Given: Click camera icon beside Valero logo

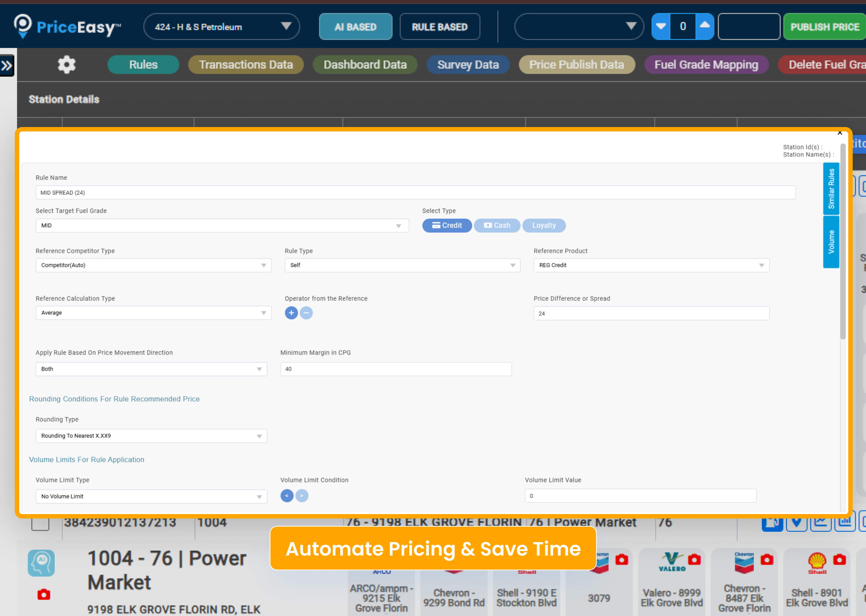Looking at the screenshot, I should click(694, 560).
